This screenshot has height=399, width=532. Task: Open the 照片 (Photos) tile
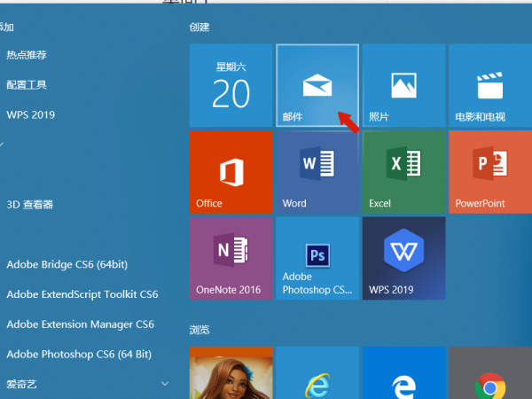tap(403, 85)
